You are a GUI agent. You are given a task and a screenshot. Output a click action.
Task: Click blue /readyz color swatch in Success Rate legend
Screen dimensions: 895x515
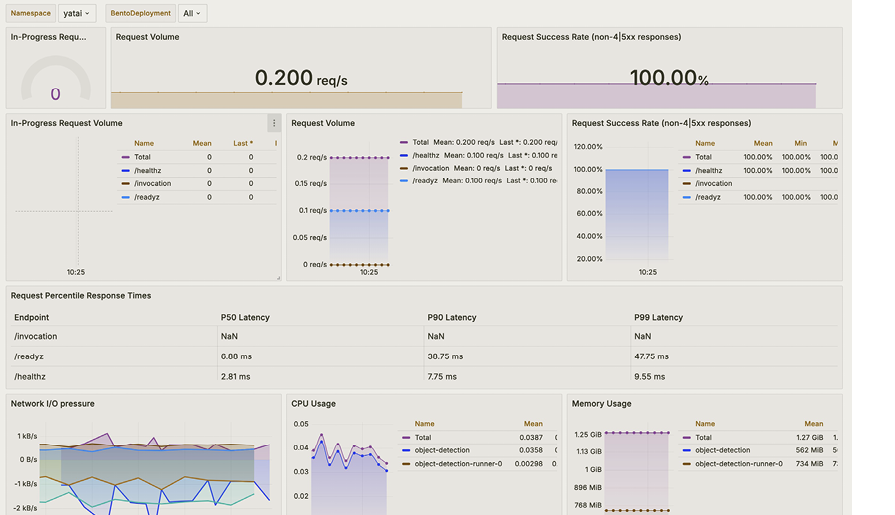click(687, 197)
